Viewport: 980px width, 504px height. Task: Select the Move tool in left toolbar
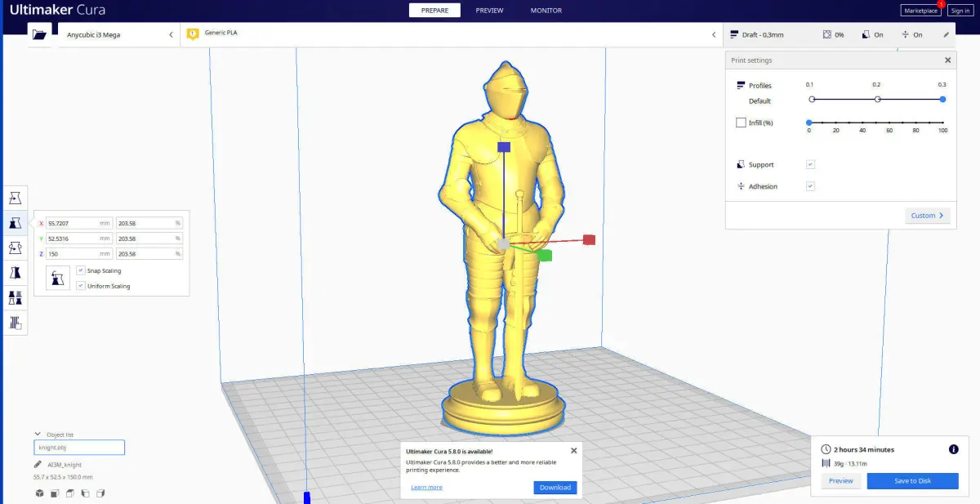pyautogui.click(x=15, y=198)
